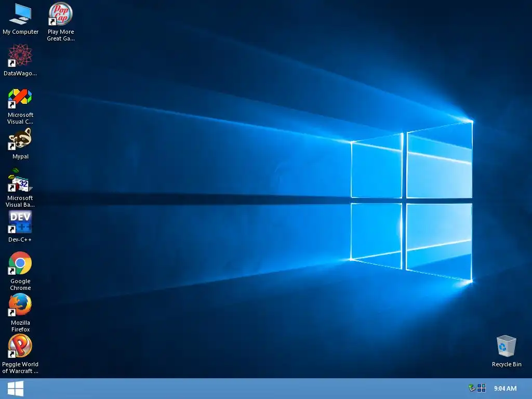The image size is (532, 399).
Task: Click the 9:04 AM taskbar clock
Action: click(x=505, y=389)
